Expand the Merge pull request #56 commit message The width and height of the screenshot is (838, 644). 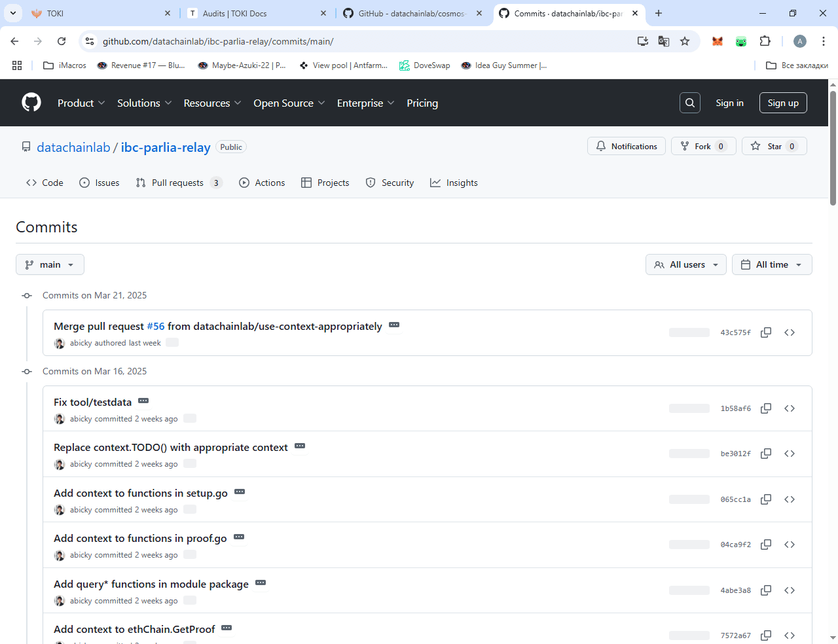coord(394,325)
